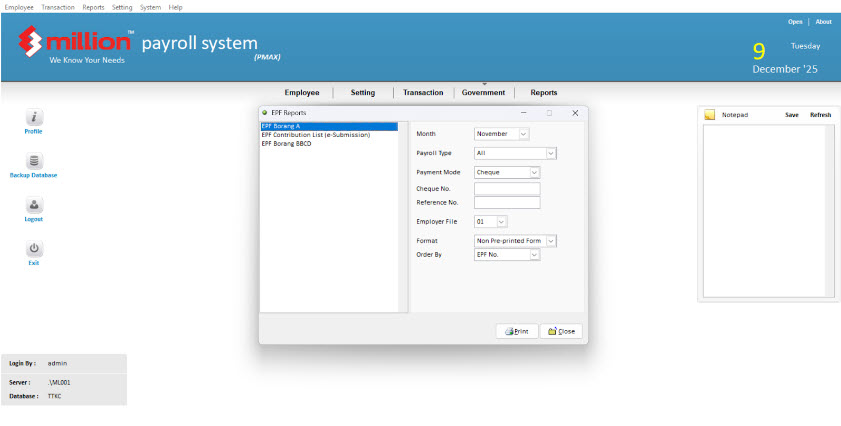This screenshot has width=841, height=426.
Task: Switch to the bold Employee navigation tab
Action: click(302, 92)
